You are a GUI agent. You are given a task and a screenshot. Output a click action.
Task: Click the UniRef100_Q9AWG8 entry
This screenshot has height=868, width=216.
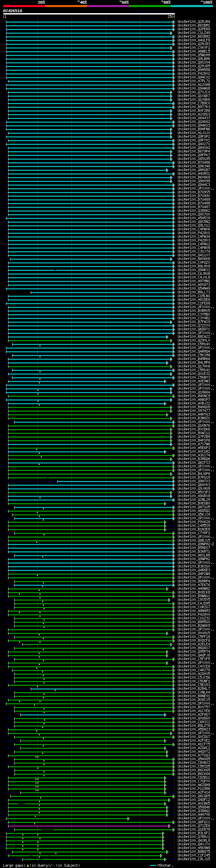(x=194, y=89)
